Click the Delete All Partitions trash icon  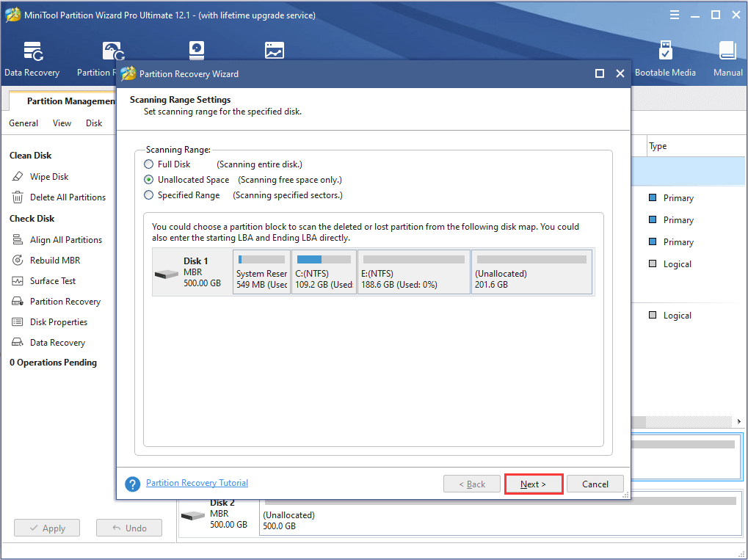click(x=18, y=197)
